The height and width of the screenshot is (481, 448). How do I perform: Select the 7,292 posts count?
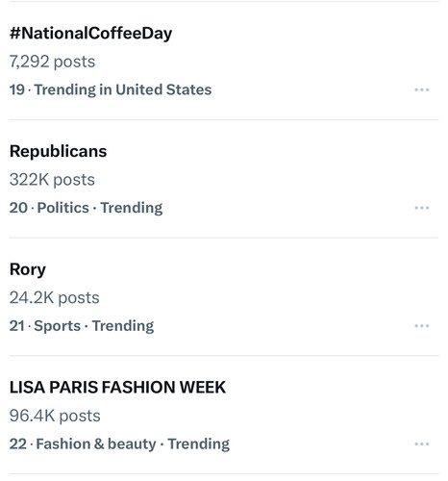pyautogui.click(x=52, y=62)
